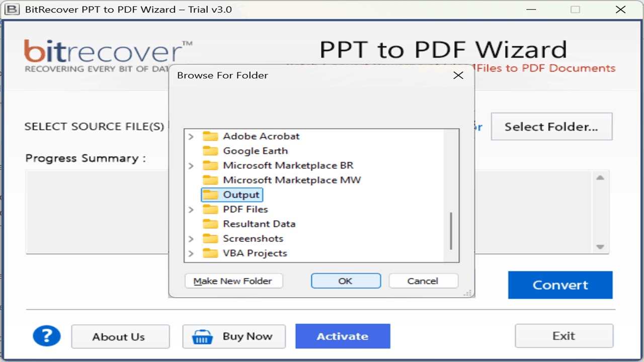Cancel the Browse For Folder dialog
Screen dimensions: 644x362
[423, 281]
